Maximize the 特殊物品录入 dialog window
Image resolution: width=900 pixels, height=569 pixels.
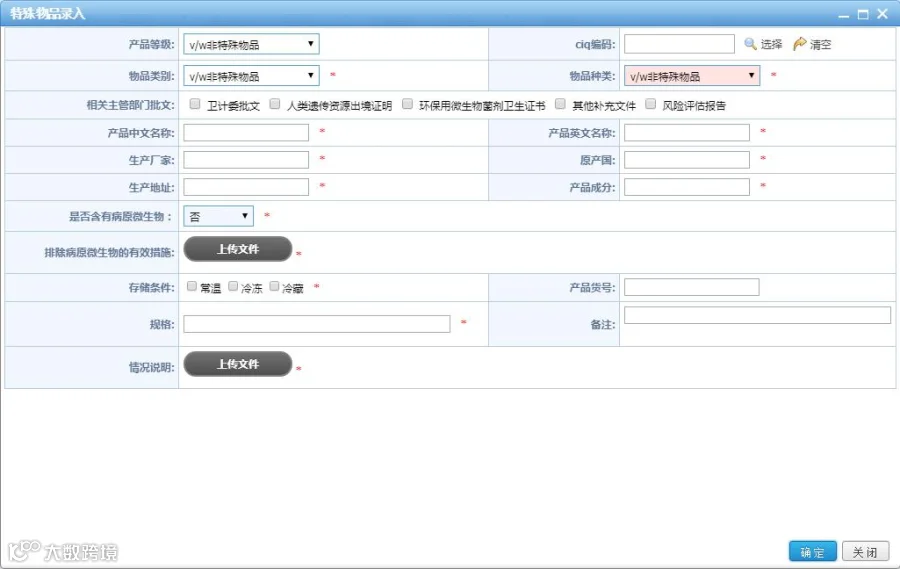click(x=863, y=14)
